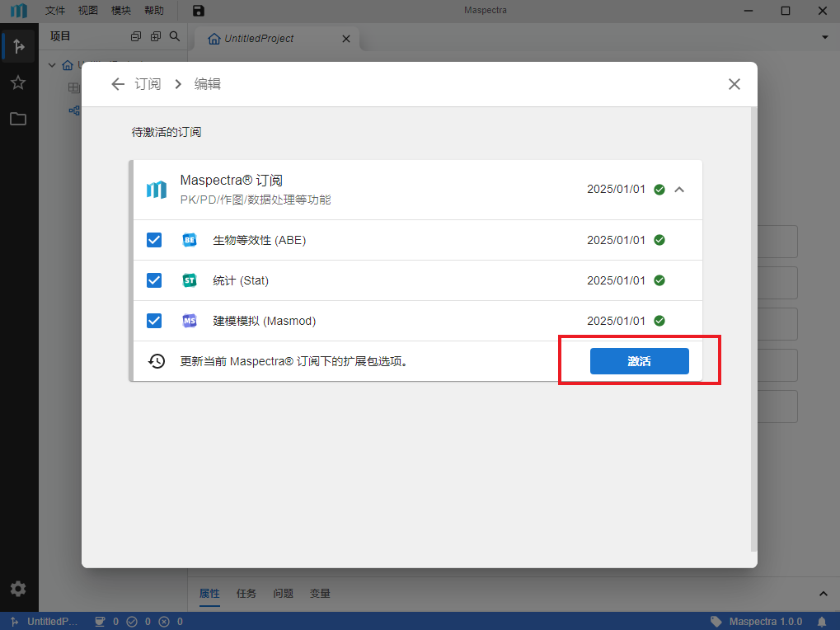Click the tag icon beside Maspectra 1.0.0

pos(716,622)
